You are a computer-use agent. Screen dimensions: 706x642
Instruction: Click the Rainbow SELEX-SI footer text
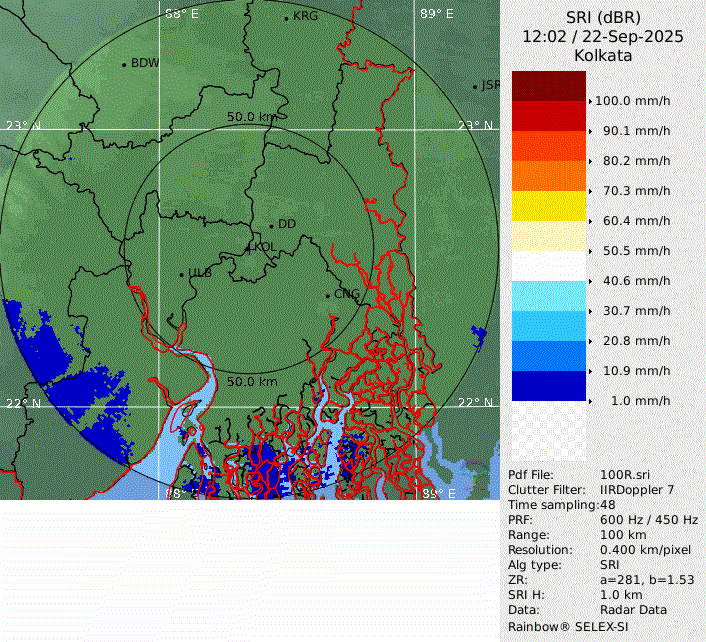point(568,625)
